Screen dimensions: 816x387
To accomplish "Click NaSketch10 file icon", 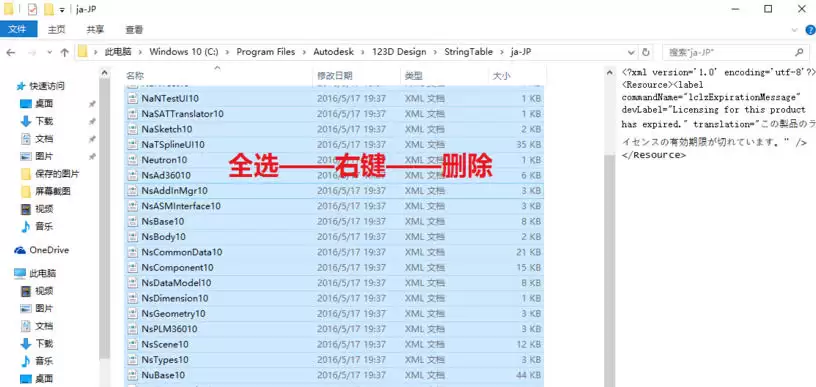I will [x=132, y=129].
